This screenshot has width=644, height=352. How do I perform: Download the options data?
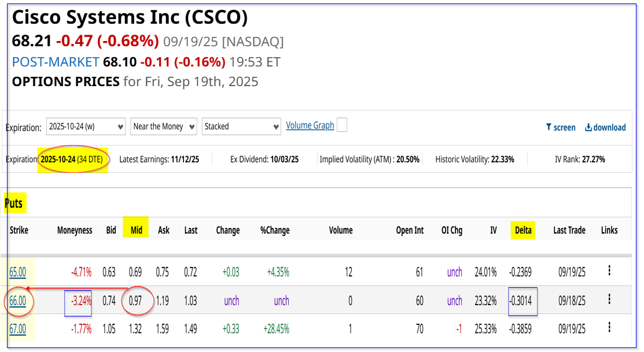(605, 128)
